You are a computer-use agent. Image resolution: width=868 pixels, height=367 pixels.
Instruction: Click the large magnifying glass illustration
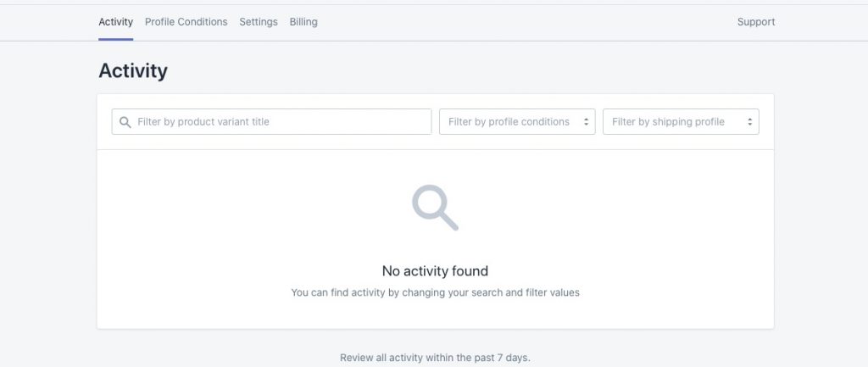435,208
